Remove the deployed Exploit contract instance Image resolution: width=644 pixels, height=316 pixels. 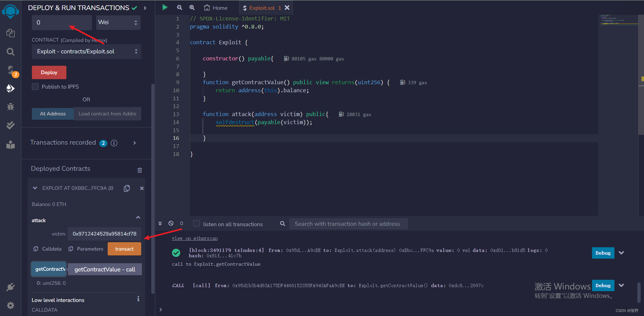click(142, 188)
